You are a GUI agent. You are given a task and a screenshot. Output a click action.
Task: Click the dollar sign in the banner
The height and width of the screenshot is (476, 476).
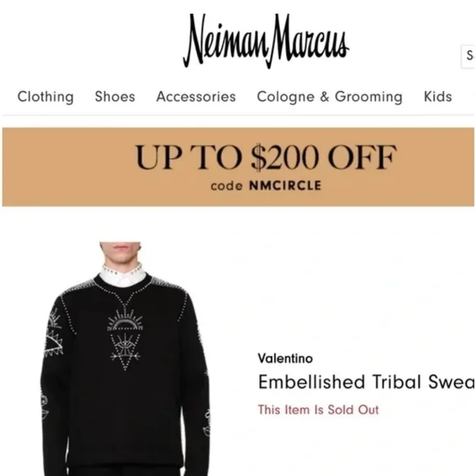click(x=258, y=157)
